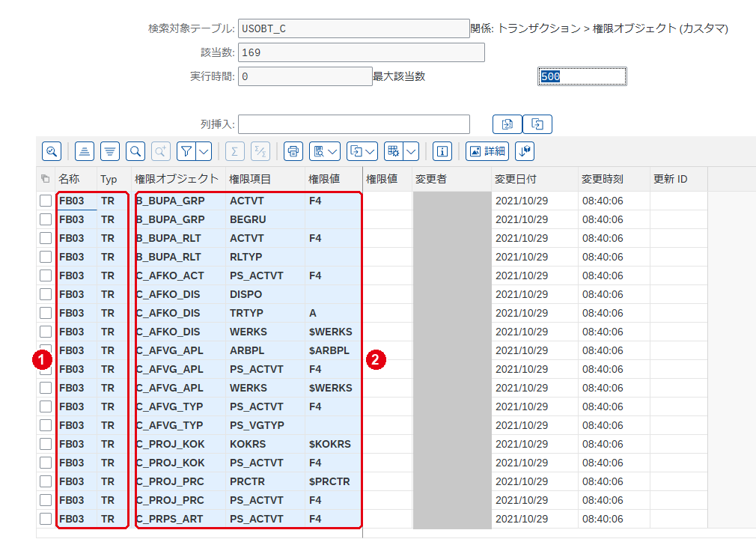Image resolution: width=756 pixels, height=539 pixels.
Task: Select the ARBPL cell in 権限項目 column
Action: tap(265, 350)
